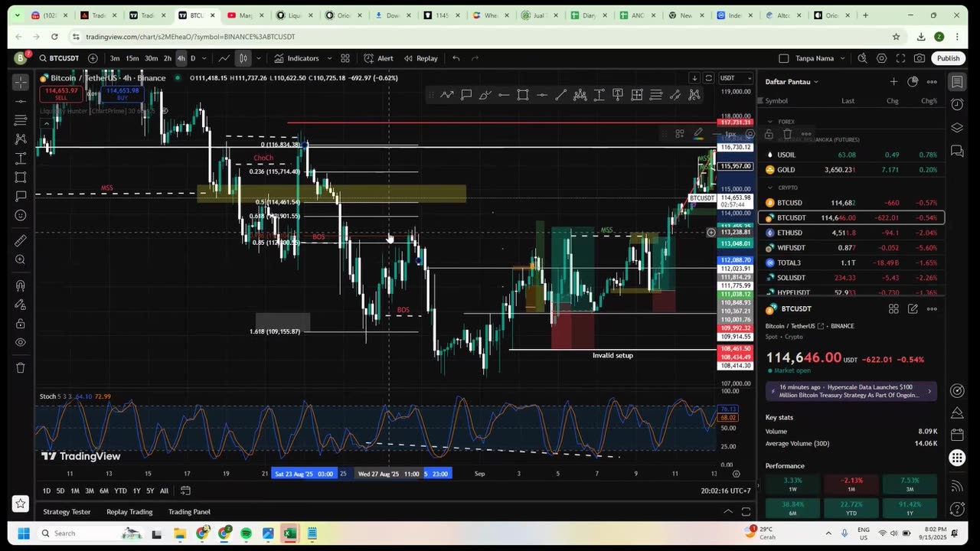Expand the chart type dropdown arrow

click(x=258, y=58)
